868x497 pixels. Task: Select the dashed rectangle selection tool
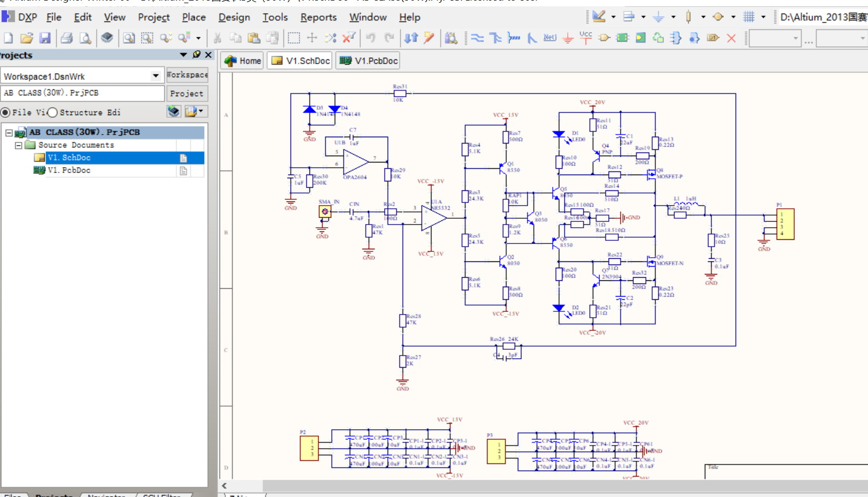pos(294,38)
